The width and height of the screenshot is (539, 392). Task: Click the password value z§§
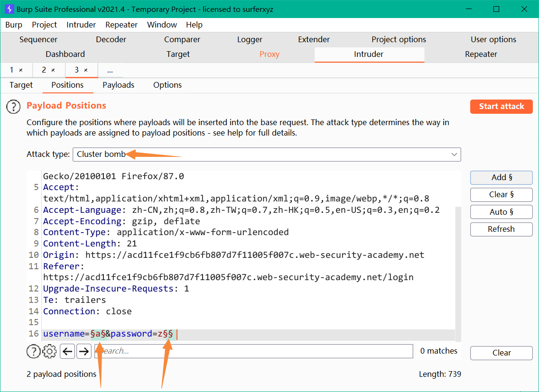tap(166, 334)
